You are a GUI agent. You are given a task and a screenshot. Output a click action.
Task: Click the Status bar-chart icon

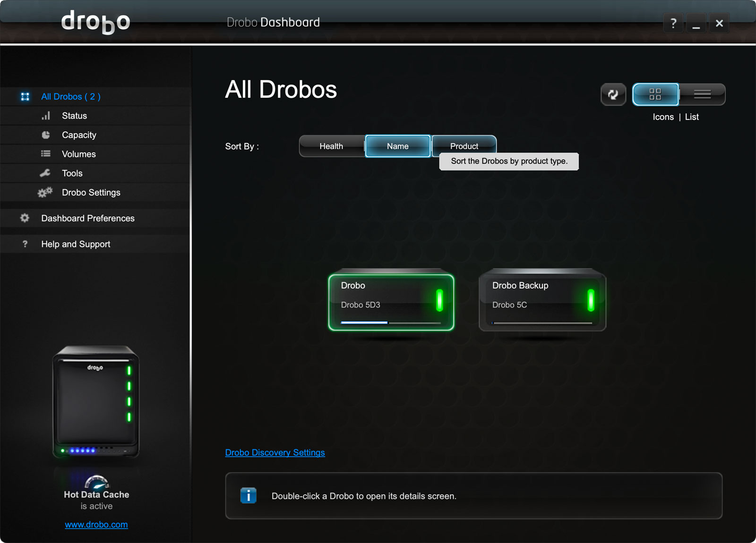point(46,116)
